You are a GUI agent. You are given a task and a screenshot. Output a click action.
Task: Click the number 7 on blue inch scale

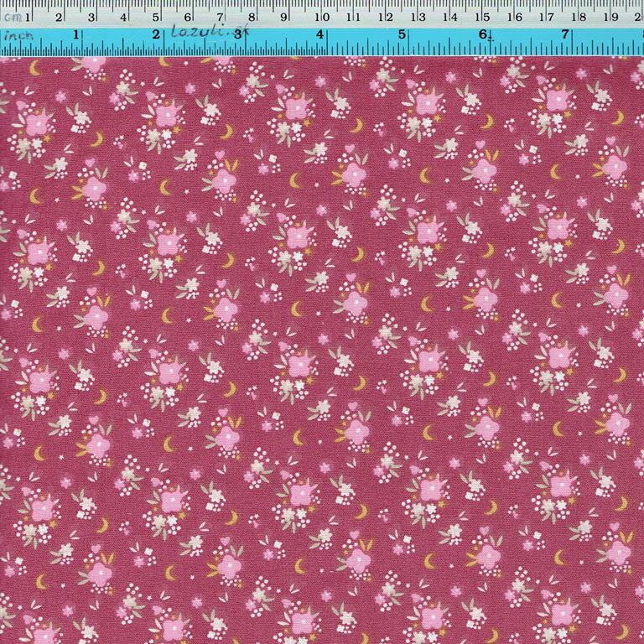[565, 34]
